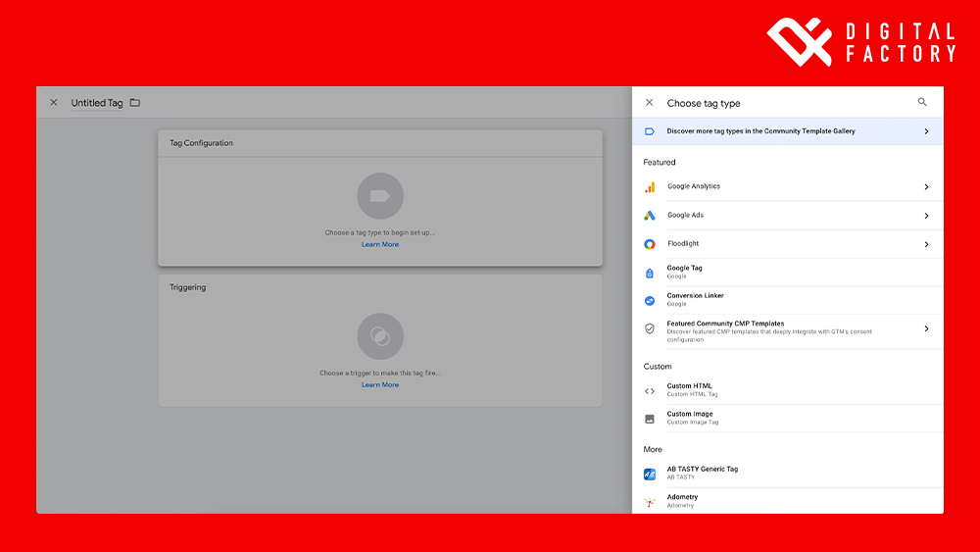Screen dimensions: 980x552
Task: Select the AB TASTY Generic Tag icon
Action: tap(649, 474)
